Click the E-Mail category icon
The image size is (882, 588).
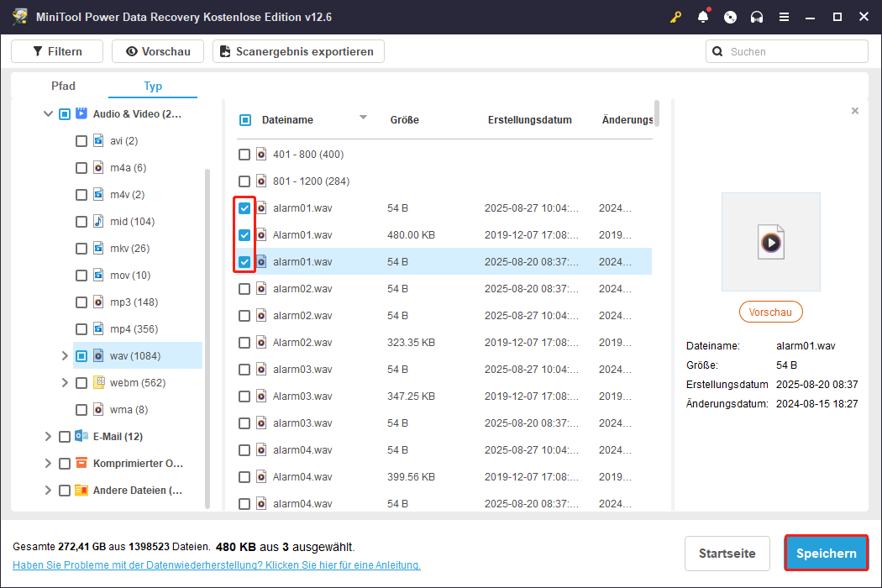pos(81,437)
